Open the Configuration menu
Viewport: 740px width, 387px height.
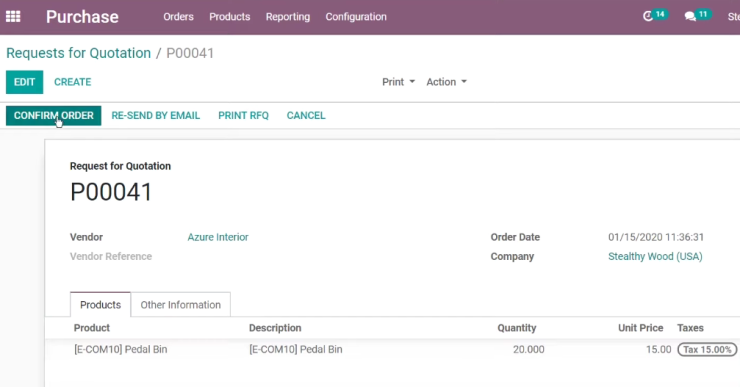coord(356,17)
